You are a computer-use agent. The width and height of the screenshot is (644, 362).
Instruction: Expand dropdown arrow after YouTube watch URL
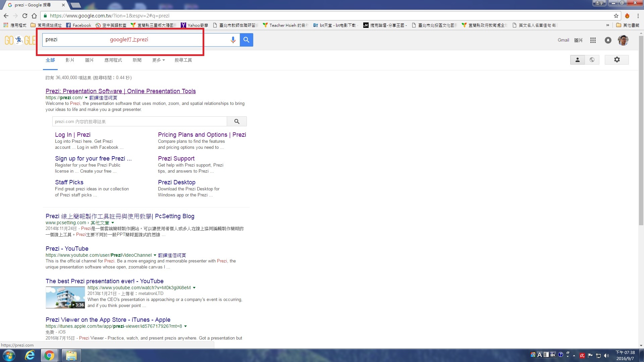(194, 288)
